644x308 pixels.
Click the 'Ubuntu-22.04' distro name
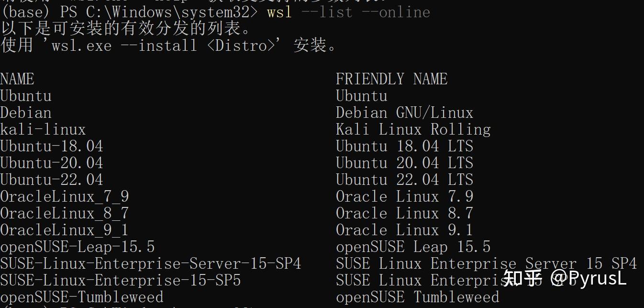pos(52,180)
